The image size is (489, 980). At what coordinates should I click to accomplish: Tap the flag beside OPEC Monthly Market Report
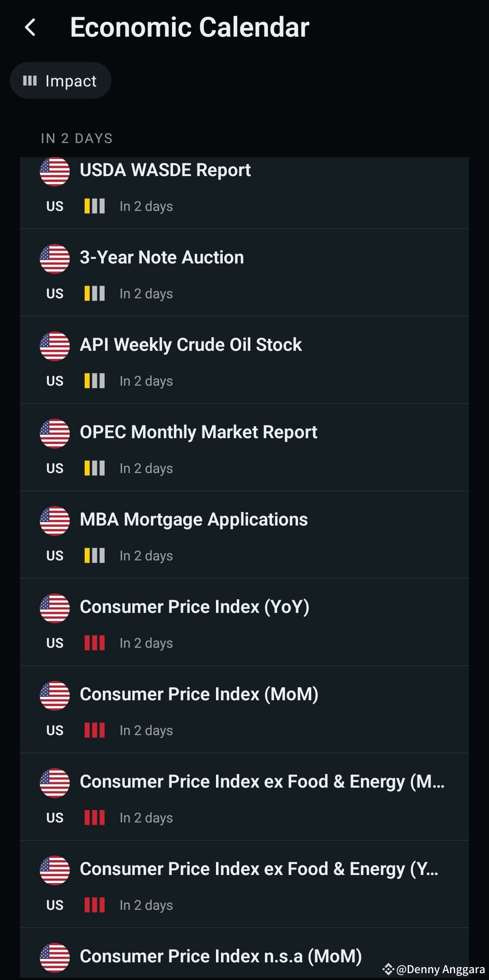coord(55,434)
